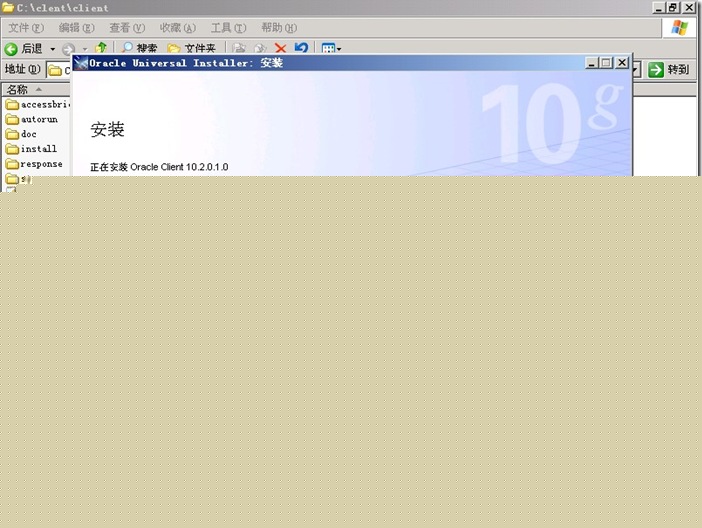Select the autorun folder
702x528 pixels.
[x=32, y=119]
